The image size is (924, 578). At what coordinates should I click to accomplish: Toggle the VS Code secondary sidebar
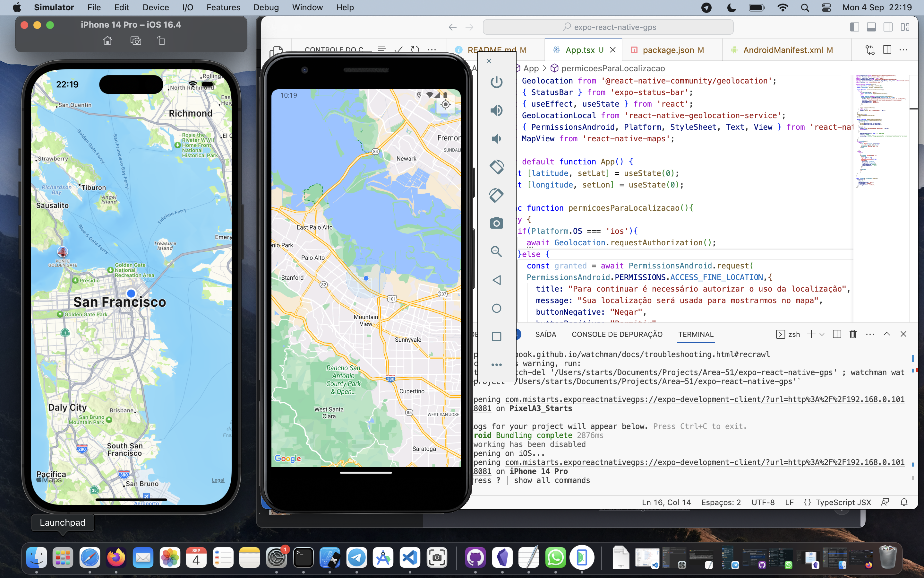pos(888,27)
